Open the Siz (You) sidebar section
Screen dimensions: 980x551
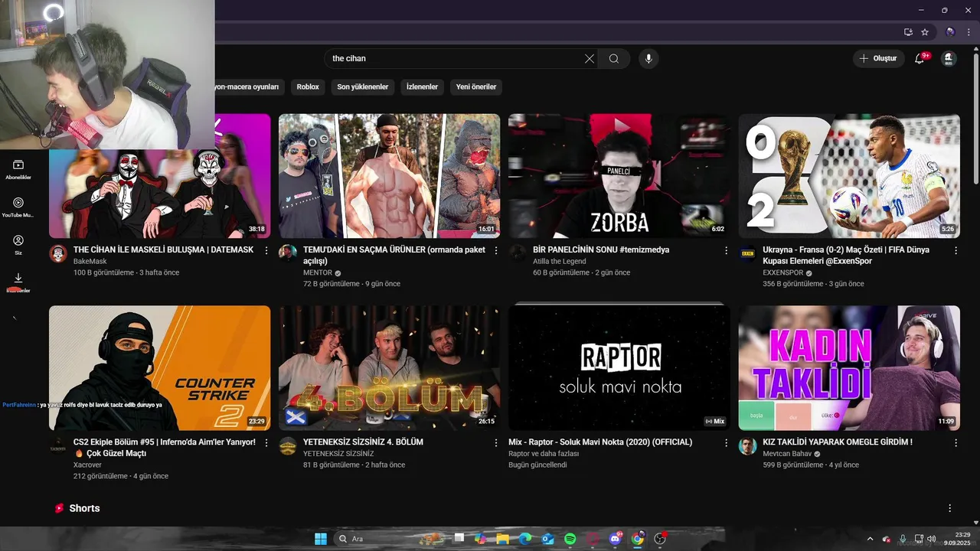[18, 245]
